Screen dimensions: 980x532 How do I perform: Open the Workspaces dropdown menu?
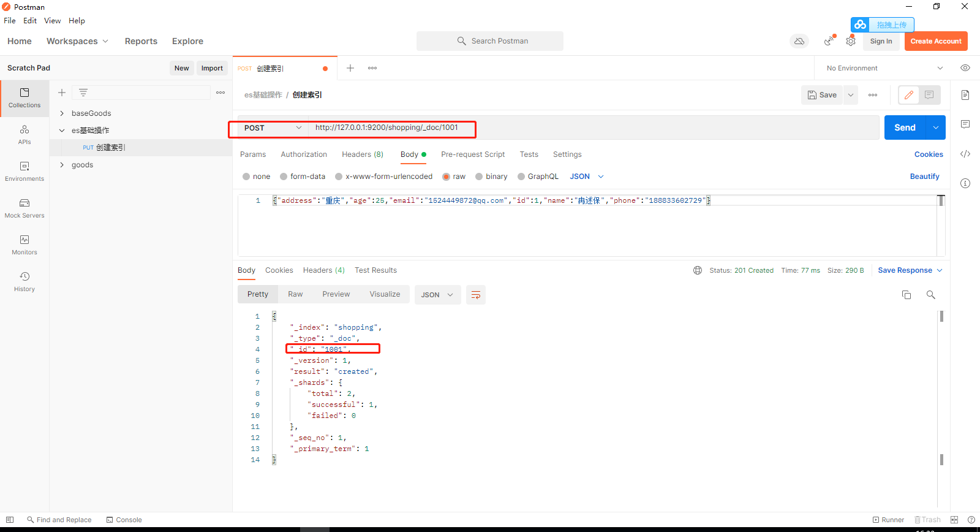tap(77, 41)
